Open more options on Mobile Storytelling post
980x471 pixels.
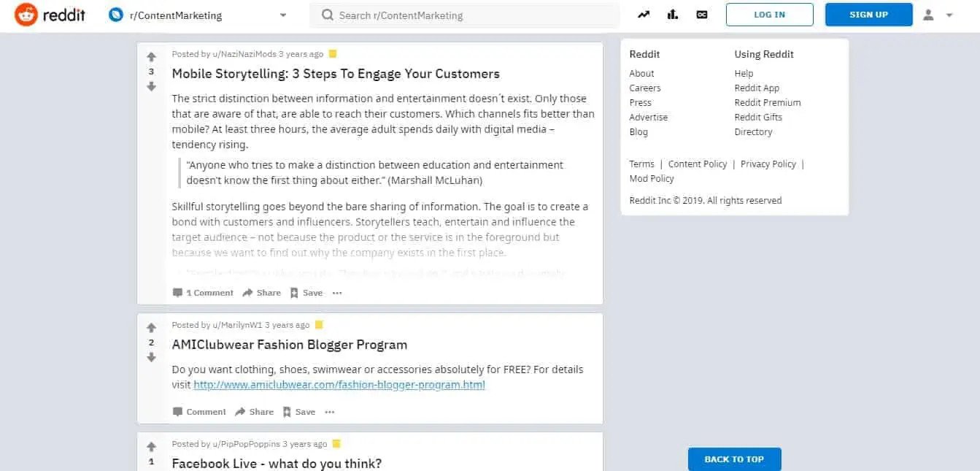pyautogui.click(x=336, y=293)
